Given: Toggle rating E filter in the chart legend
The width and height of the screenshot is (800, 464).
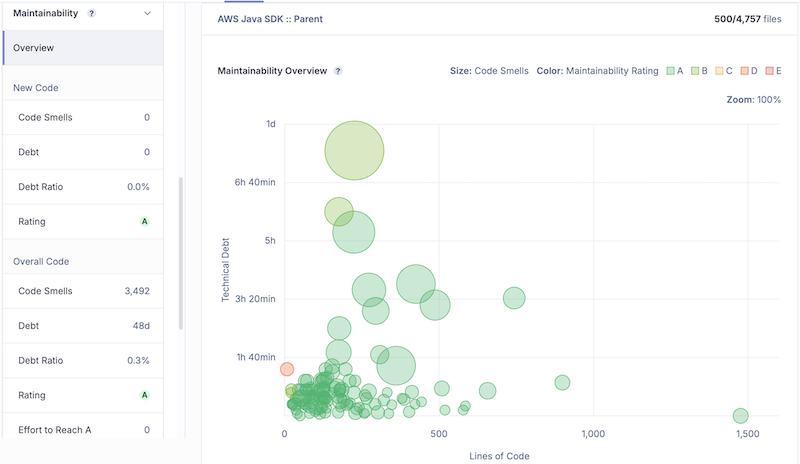Looking at the screenshot, I should [x=774, y=71].
